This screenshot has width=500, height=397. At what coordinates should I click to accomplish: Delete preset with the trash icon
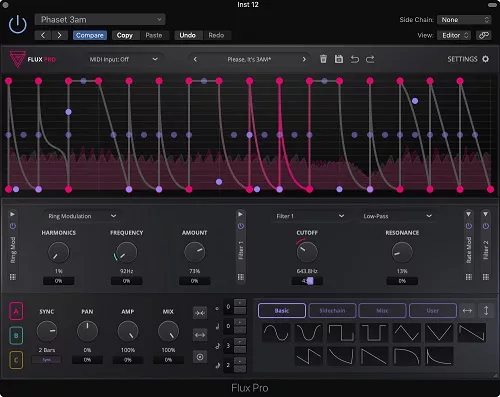pyautogui.click(x=323, y=59)
